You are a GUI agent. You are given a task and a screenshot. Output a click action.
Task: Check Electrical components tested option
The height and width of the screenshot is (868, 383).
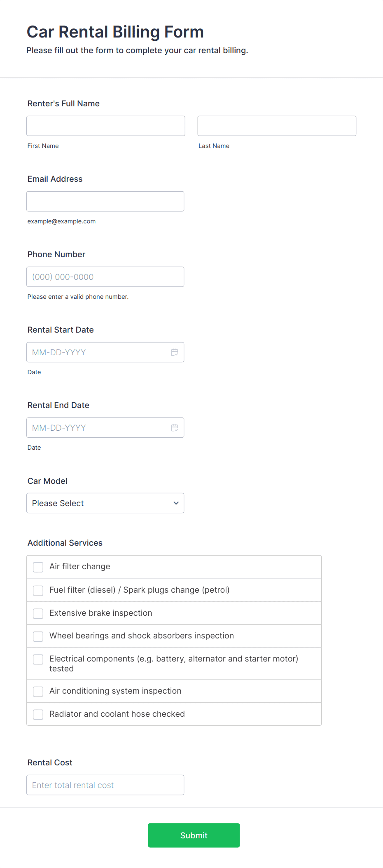[x=38, y=659]
